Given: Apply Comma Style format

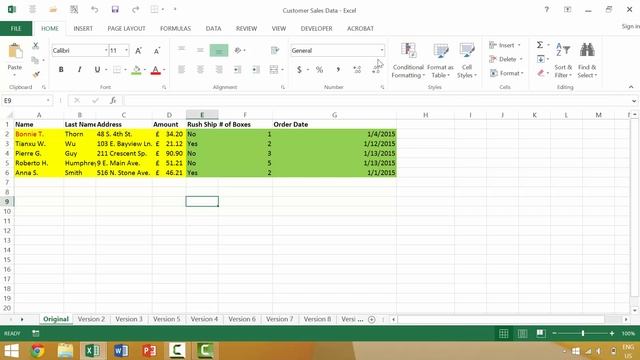Looking at the screenshot, I should [x=338, y=70].
